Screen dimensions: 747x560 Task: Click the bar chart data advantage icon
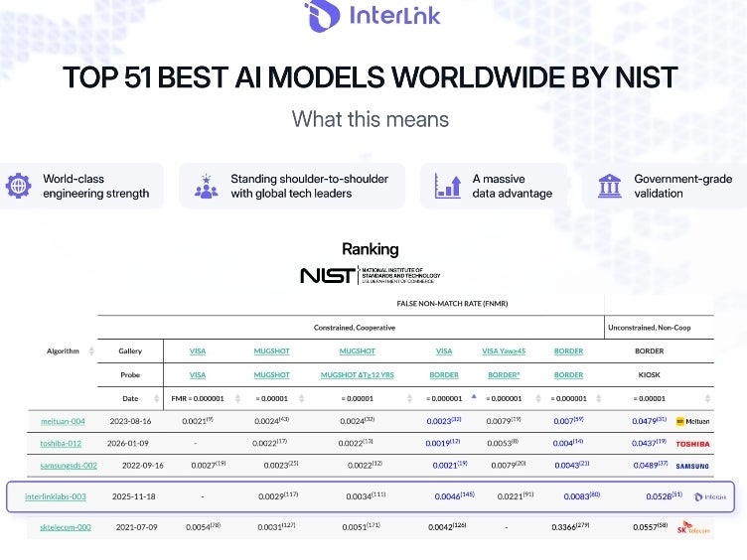coord(447,186)
